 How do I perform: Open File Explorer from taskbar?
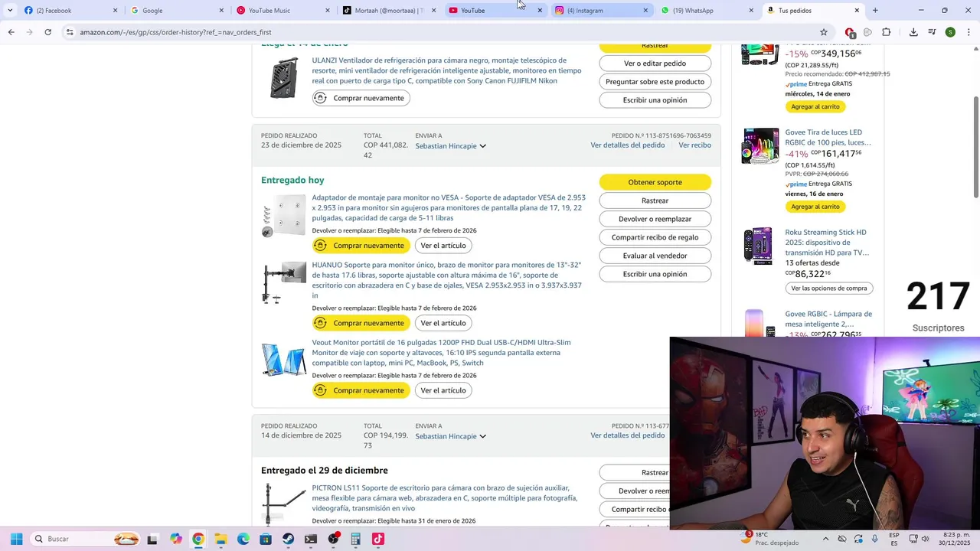(220, 539)
